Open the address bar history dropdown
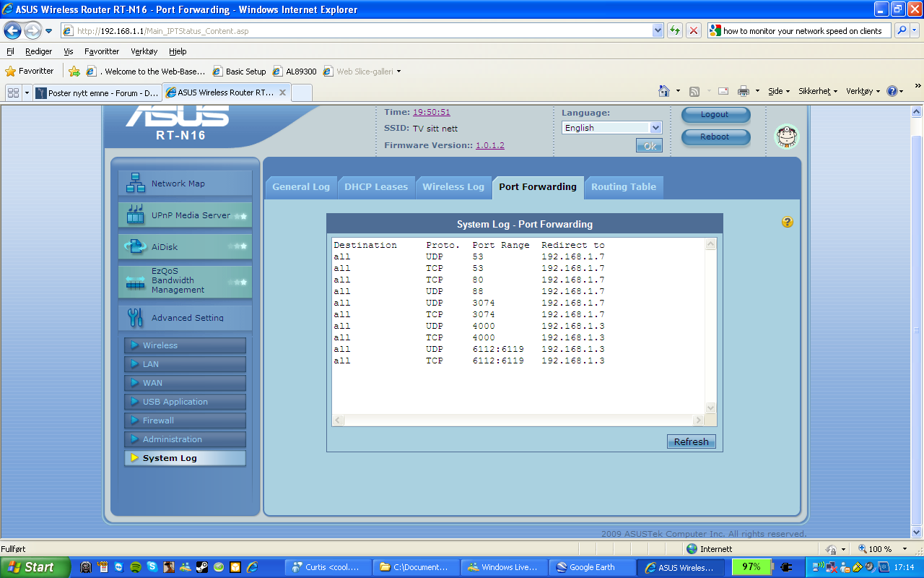Viewport: 924px width, 578px height. coord(658,31)
